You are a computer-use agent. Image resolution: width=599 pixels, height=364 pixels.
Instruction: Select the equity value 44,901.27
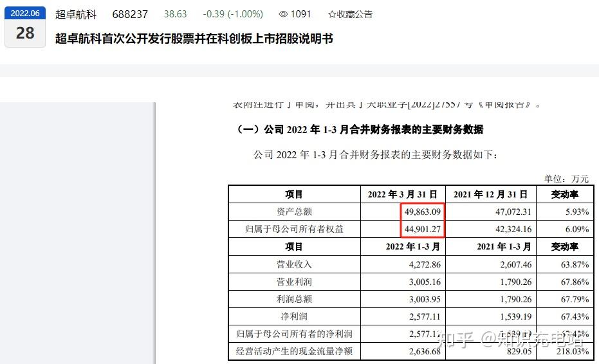(x=423, y=229)
